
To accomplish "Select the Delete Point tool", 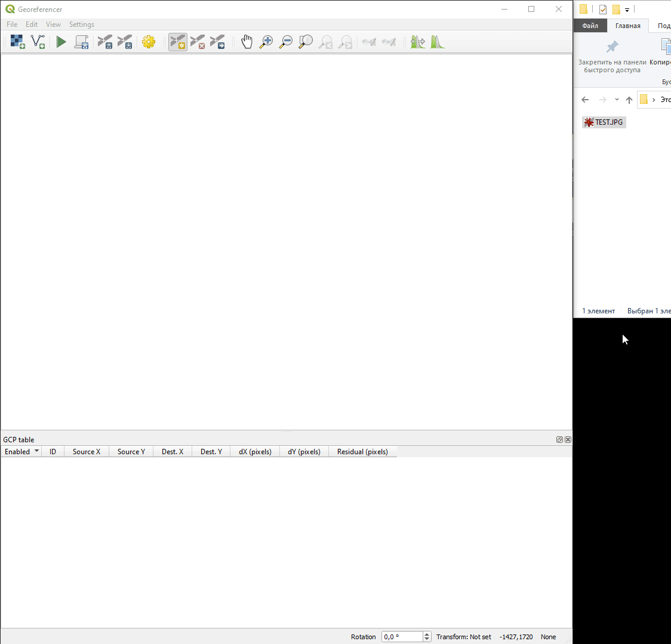I will point(198,42).
